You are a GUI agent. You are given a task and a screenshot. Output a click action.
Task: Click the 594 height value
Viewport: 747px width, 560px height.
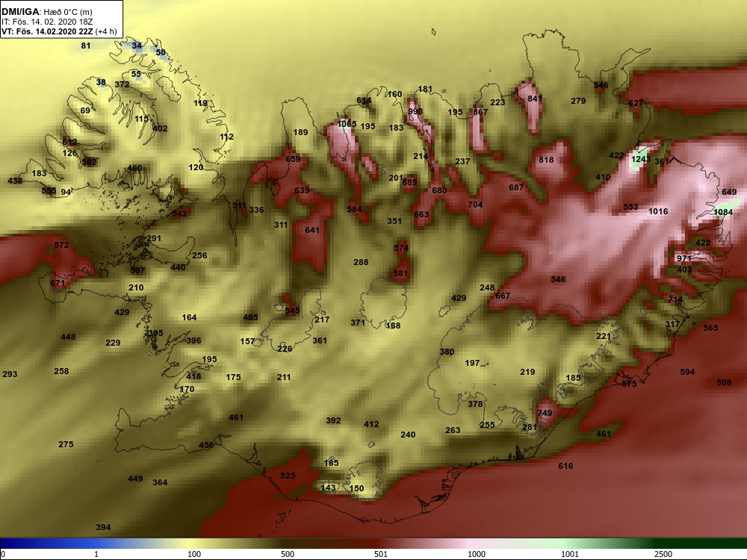687,372
